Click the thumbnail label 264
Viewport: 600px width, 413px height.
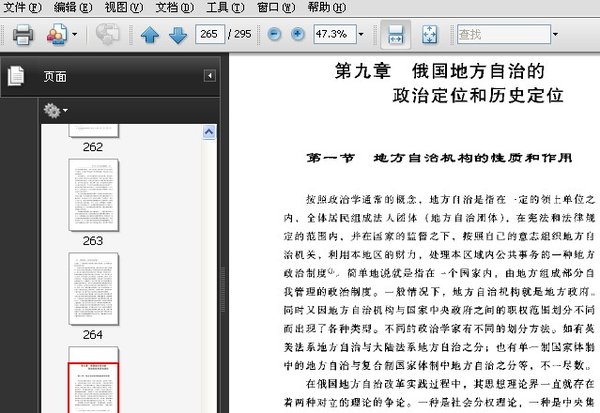(x=93, y=335)
